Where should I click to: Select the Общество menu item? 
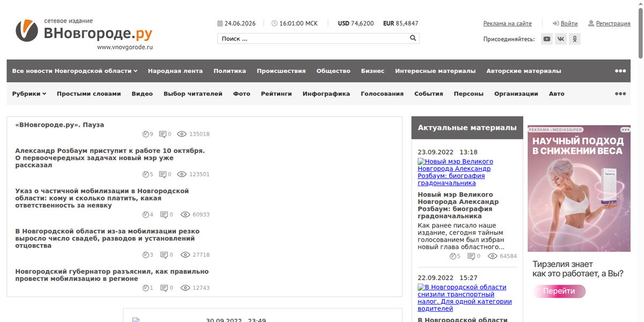pyautogui.click(x=333, y=71)
